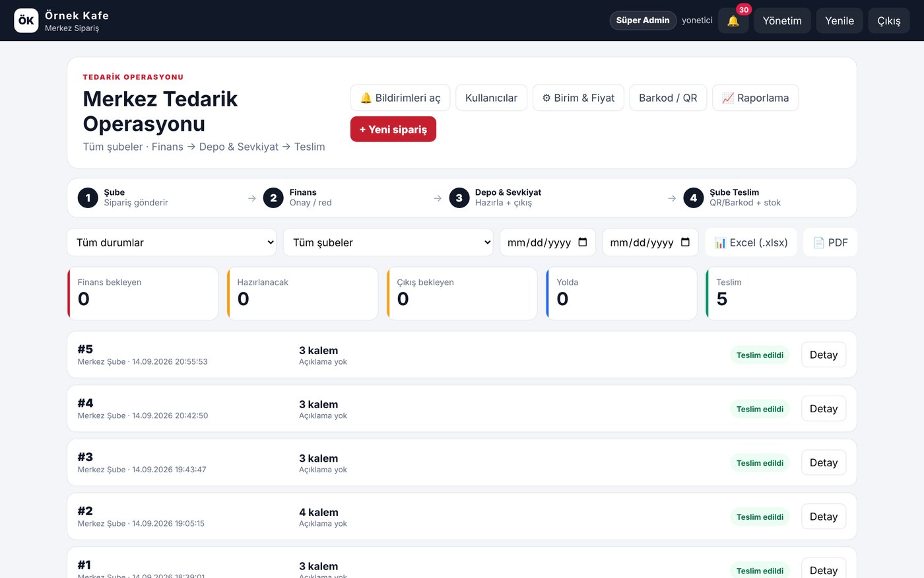The width and height of the screenshot is (924, 578).
Task: Expand the Tüm şubeler branch dropdown
Action: coord(388,242)
